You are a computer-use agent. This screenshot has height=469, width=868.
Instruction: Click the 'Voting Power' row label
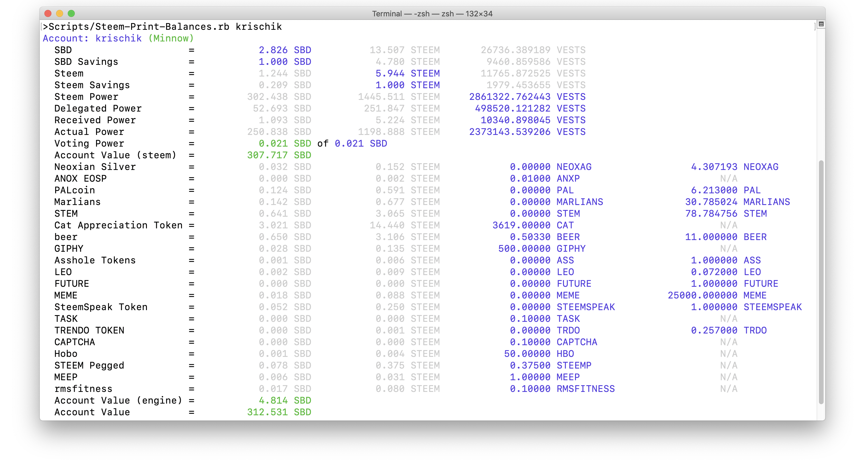click(x=89, y=143)
